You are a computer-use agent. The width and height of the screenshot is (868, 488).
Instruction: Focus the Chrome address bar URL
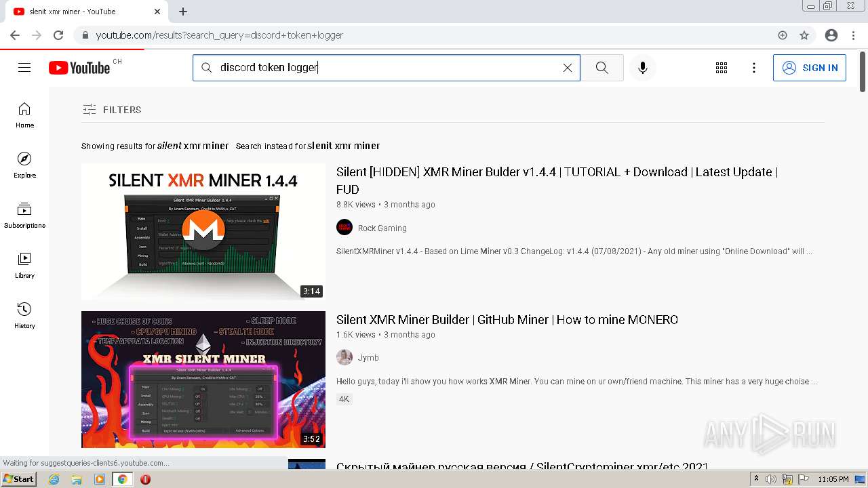coord(220,35)
